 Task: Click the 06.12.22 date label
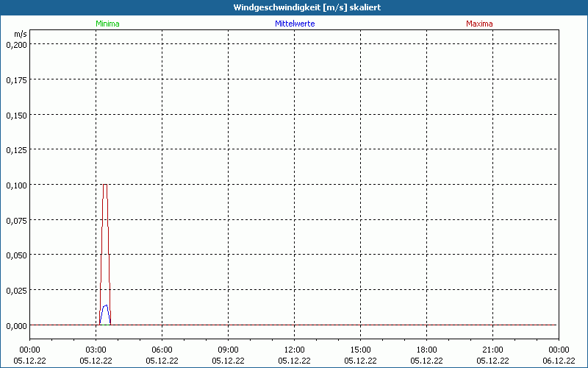tap(559, 361)
